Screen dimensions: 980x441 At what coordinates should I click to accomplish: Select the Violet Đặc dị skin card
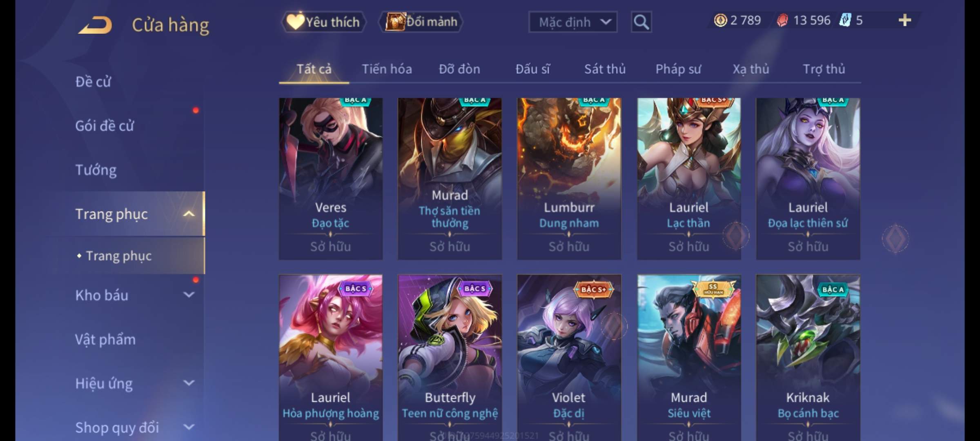569,357
